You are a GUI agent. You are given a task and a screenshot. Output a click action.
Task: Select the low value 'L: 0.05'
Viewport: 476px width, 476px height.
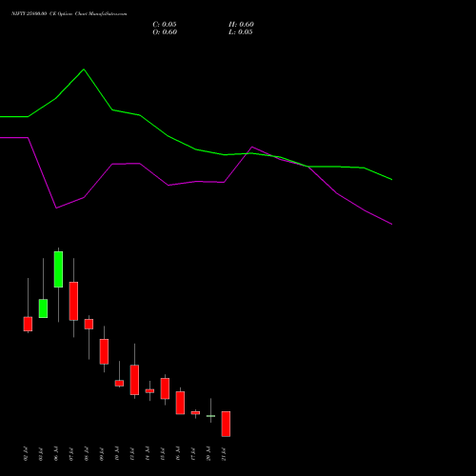(241, 32)
